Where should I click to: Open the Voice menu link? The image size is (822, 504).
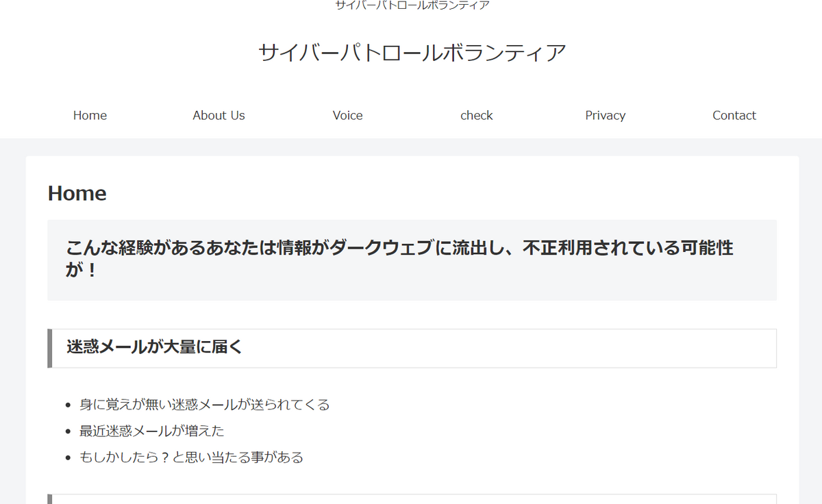[x=347, y=115]
